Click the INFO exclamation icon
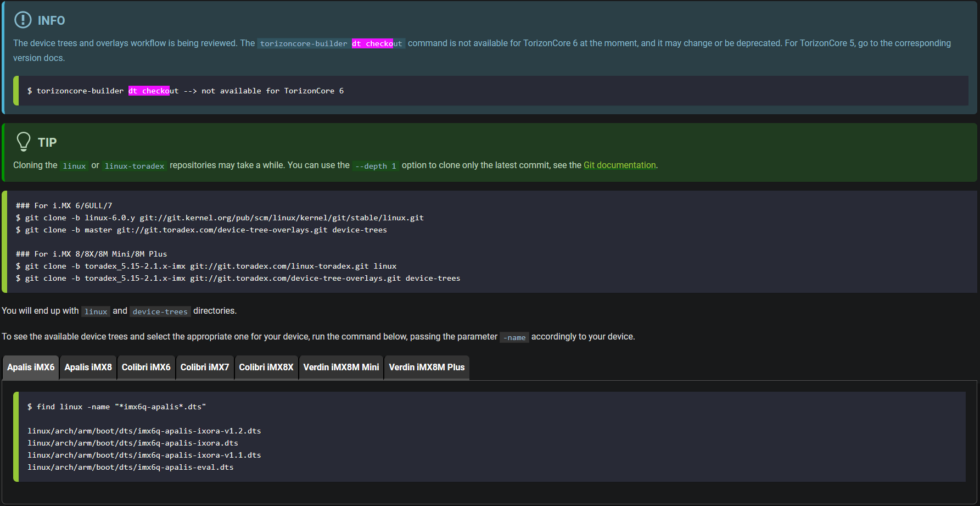The width and height of the screenshot is (980, 506). point(23,20)
